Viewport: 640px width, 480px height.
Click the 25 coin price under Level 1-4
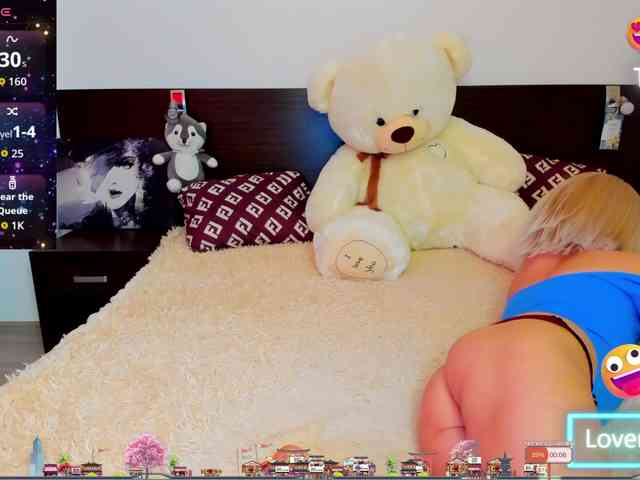[12, 154]
